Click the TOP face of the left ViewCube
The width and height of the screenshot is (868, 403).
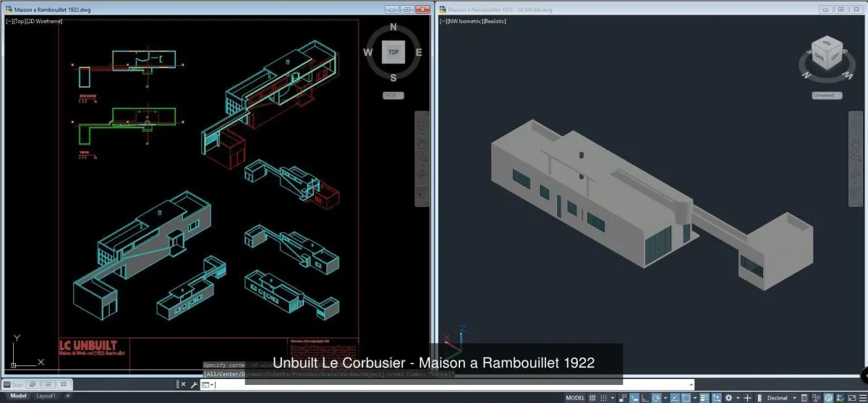tap(393, 52)
